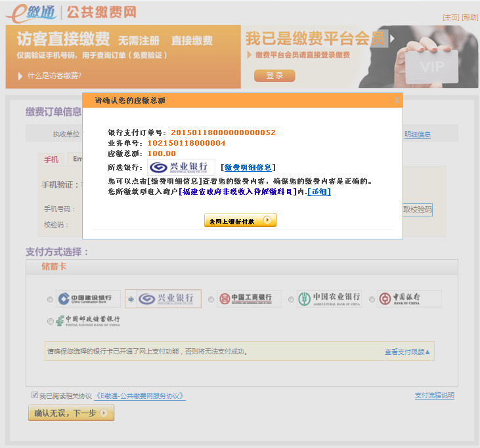Viewport: 480px width, 448px height.
Task: Select 中国银行 radio button
Action: pos(372,299)
